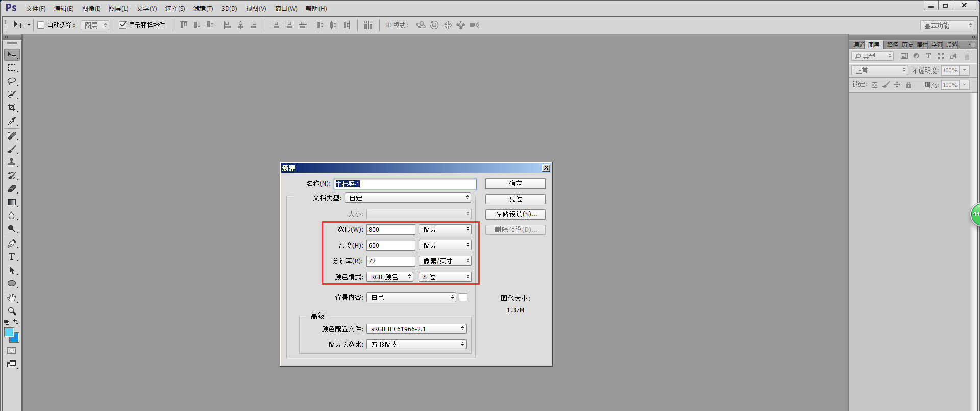This screenshot has height=411, width=980.
Task: Select the Eyedropper tool
Action: pyautogui.click(x=12, y=121)
